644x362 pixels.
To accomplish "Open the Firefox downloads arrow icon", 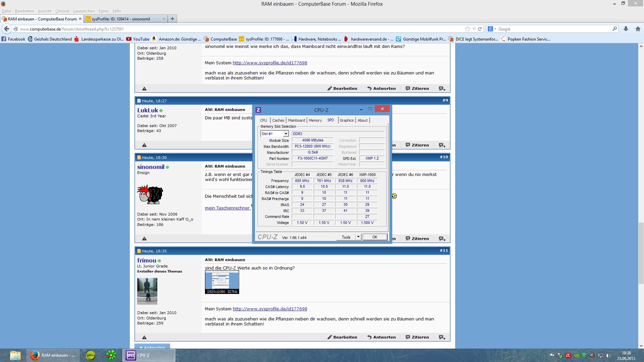I will coord(626,29).
